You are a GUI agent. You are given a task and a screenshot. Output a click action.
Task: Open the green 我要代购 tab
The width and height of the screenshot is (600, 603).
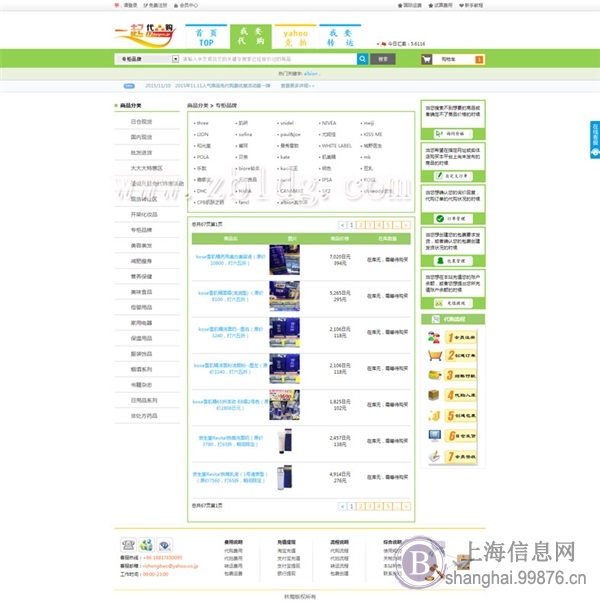251,37
